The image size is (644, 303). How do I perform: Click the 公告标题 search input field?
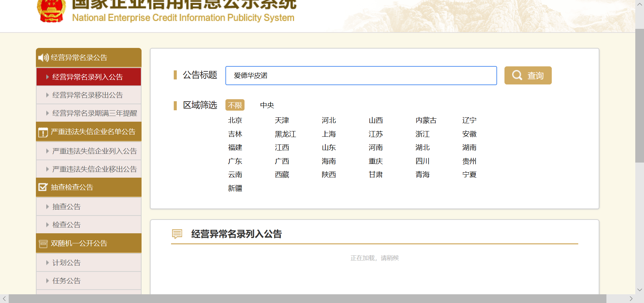[361, 75]
